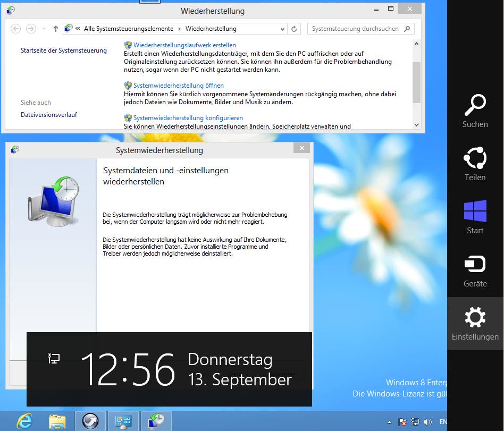The image size is (504, 431).
Task: Open File Explorer from the taskbar
Action: click(57, 421)
